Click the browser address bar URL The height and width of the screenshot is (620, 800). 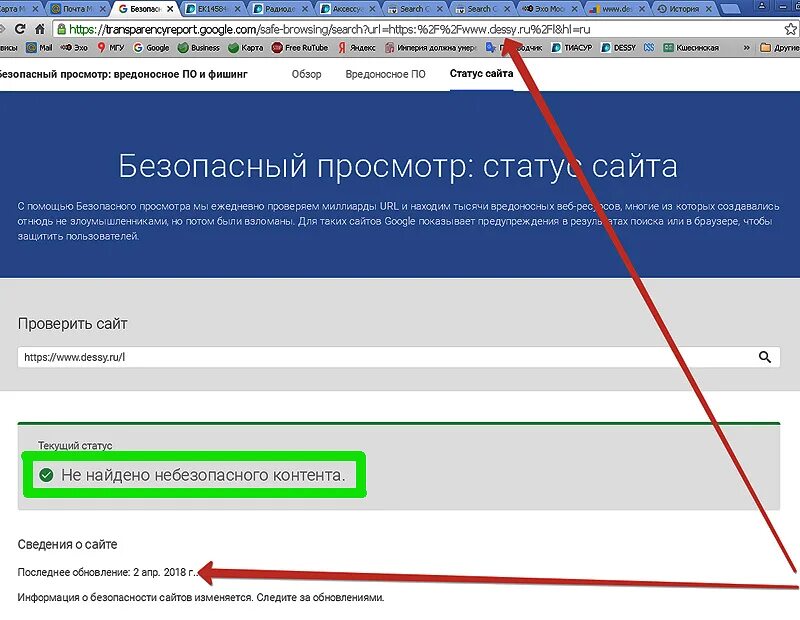click(x=330, y=30)
